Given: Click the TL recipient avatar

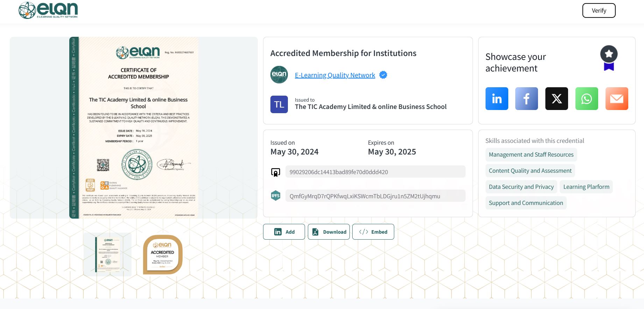Looking at the screenshot, I should point(279,104).
